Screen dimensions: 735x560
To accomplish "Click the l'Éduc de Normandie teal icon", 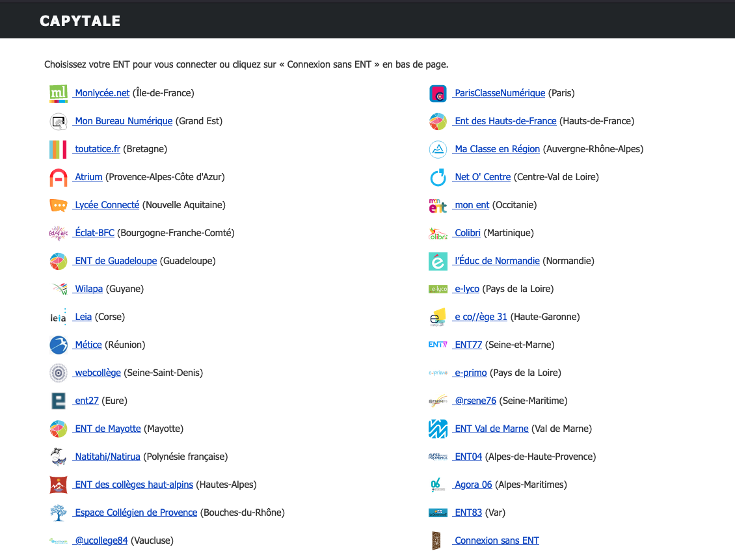I will (x=438, y=261).
